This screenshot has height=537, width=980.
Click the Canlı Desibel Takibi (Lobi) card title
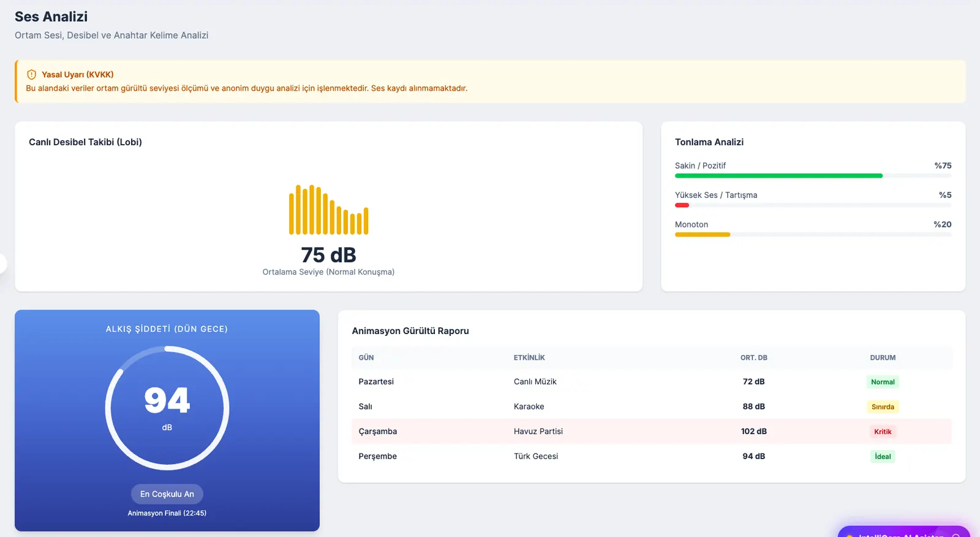coord(85,142)
